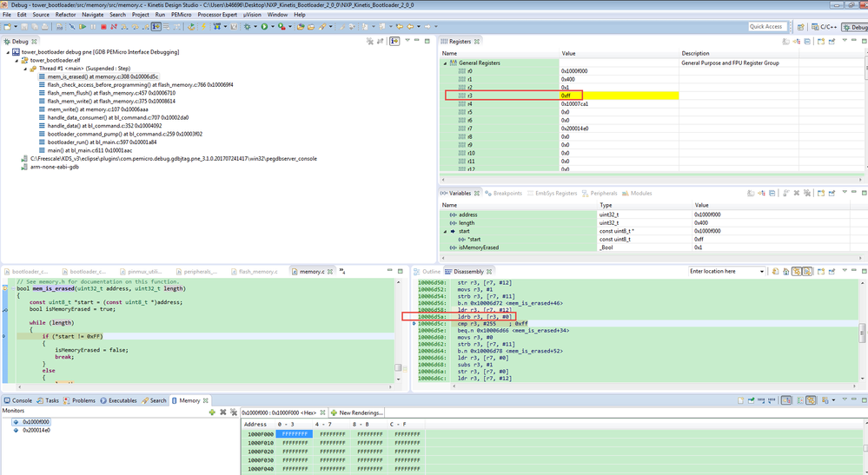Click the Step Return toolbar icon
This screenshot has height=475, width=868.
point(146,27)
